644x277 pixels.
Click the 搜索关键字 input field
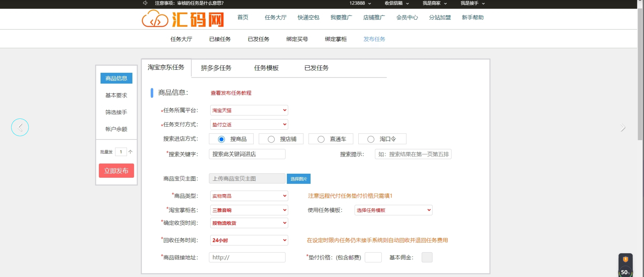(x=247, y=154)
